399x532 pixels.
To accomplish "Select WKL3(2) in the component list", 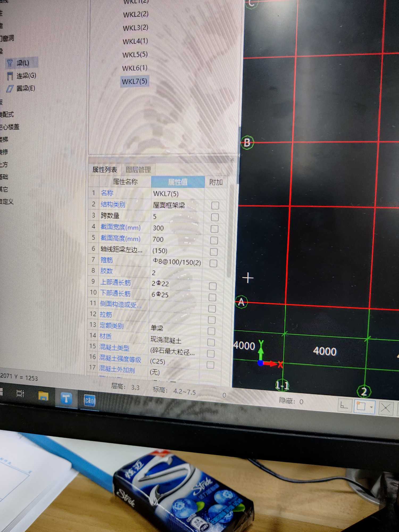I will (x=136, y=28).
